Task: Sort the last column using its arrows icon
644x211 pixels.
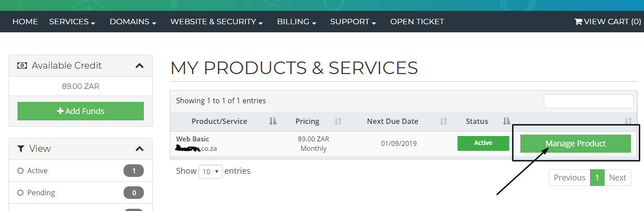Action: coord(629,121)
